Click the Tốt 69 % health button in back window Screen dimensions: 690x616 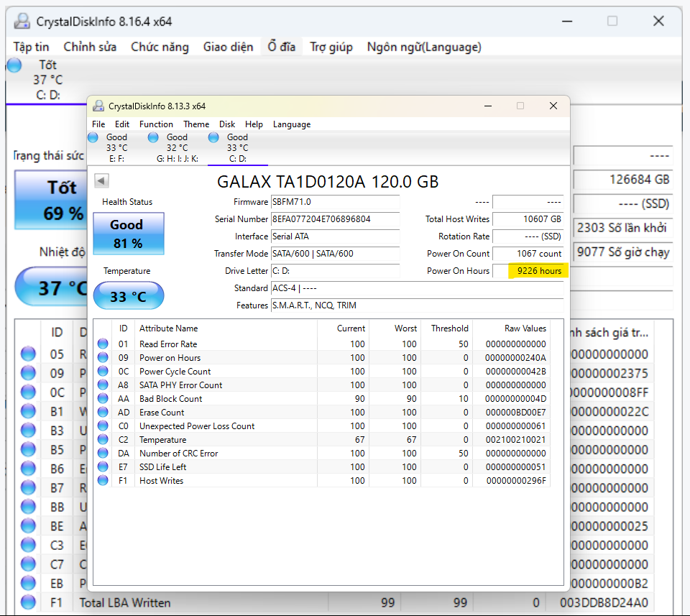point(50,201)
